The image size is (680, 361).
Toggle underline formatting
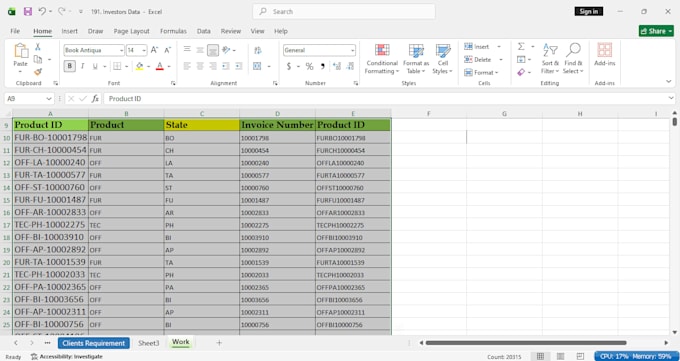[x=94, y=66]
